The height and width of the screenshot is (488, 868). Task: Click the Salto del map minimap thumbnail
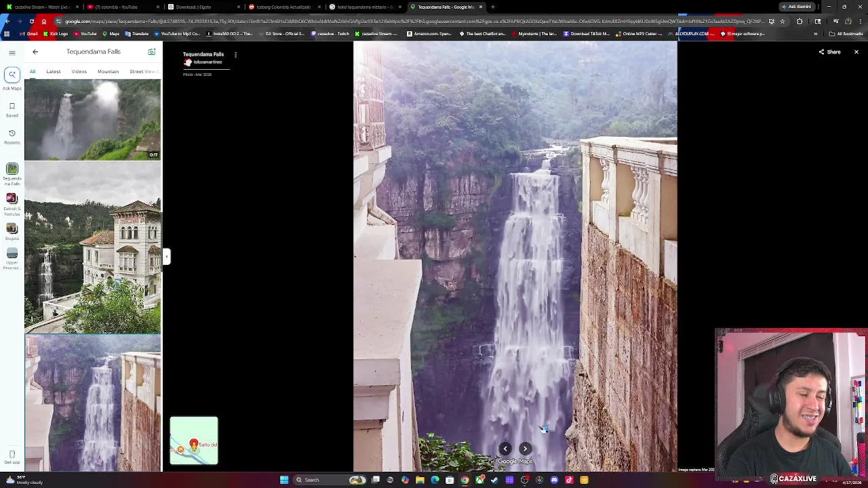(x=194, y=441)
